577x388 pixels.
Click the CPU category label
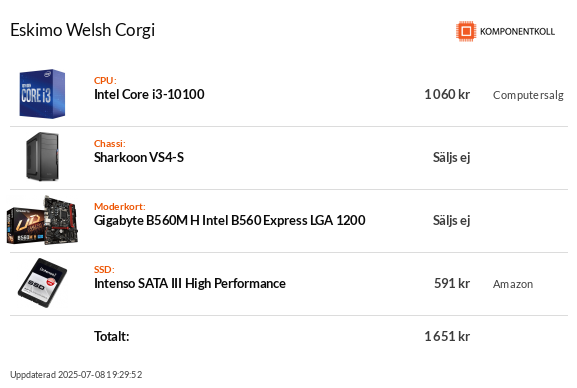pos(105,80)
